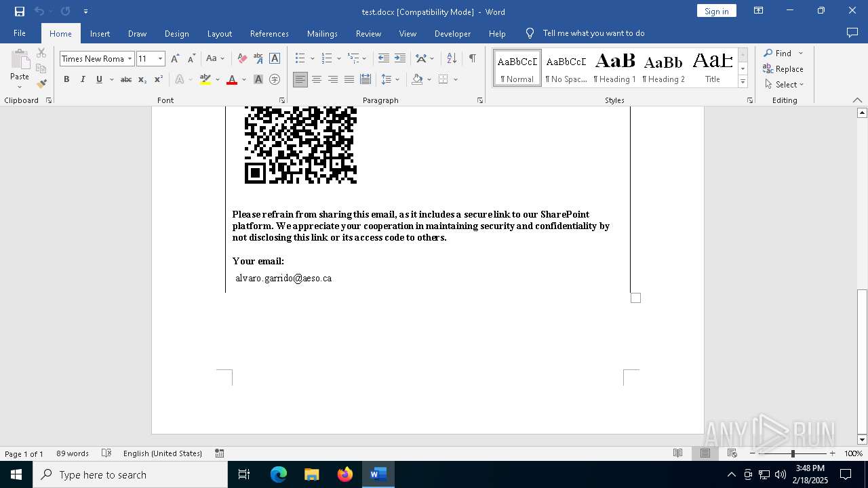
Task: Click the 89 words count in status bar
Action: coord(73,453)
